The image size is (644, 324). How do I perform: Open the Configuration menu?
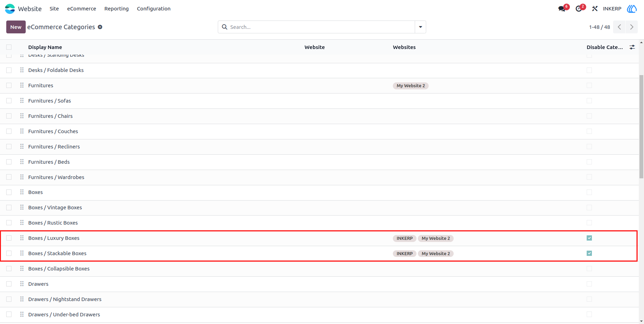(154, 9)
